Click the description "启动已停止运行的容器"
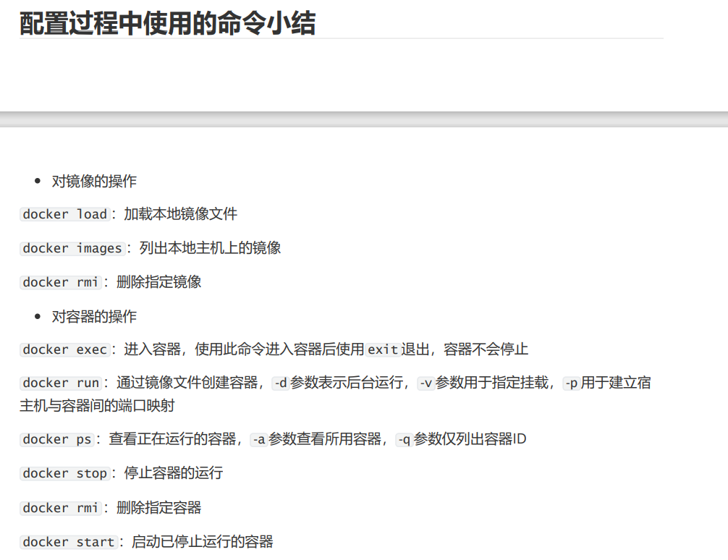728x560 pixels. click(x=203, y=541)
